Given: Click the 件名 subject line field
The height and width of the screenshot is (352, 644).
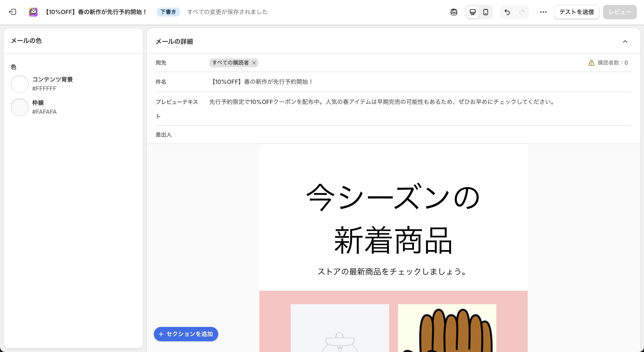Looking at the screenshot, I should [x=262, y=82].
